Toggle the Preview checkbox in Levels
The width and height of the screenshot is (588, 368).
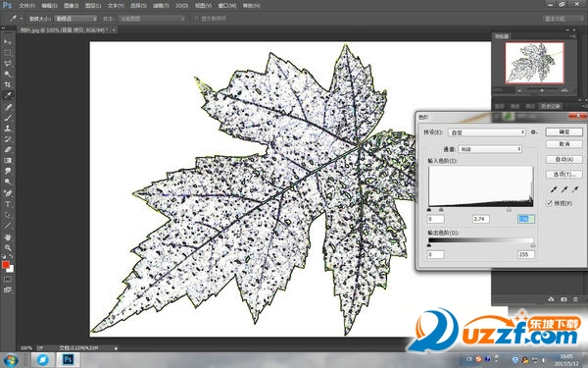(550, 203)
